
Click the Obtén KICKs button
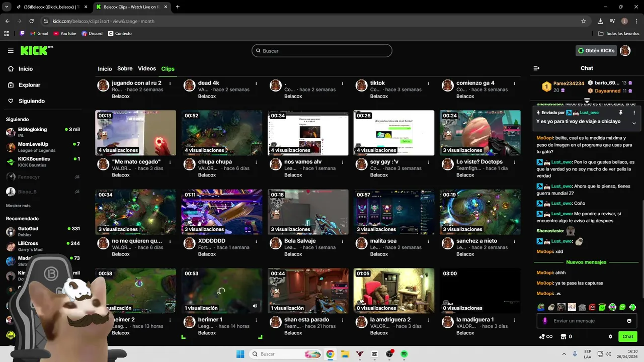(596, 51)
